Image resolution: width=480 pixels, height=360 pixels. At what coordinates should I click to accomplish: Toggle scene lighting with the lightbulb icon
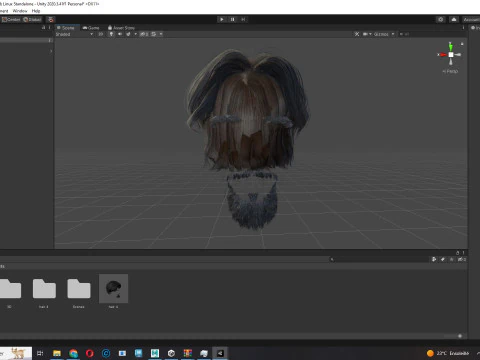(111, 34)
